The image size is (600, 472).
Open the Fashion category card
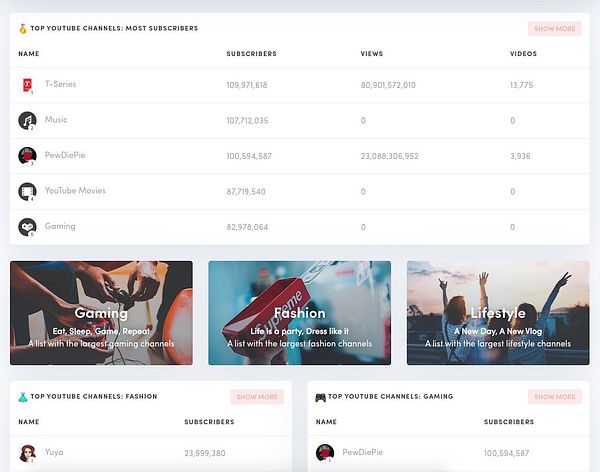click(300, 313)
